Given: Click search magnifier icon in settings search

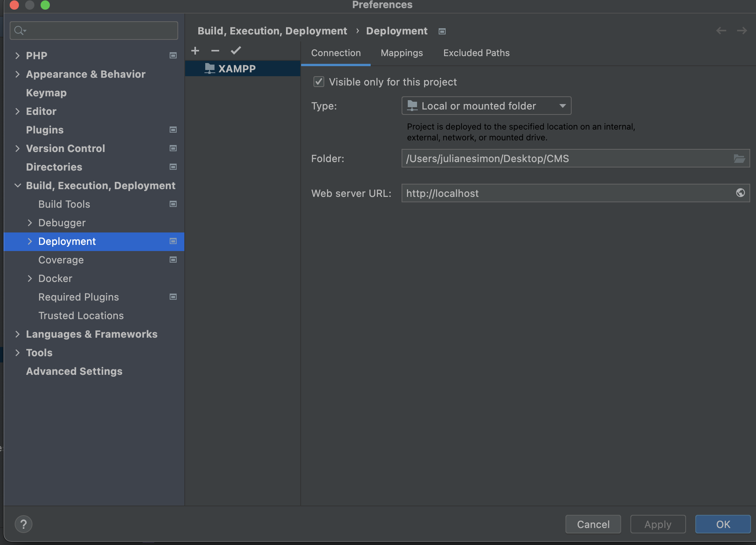Looking at the screenshot, I should [20, 30].
